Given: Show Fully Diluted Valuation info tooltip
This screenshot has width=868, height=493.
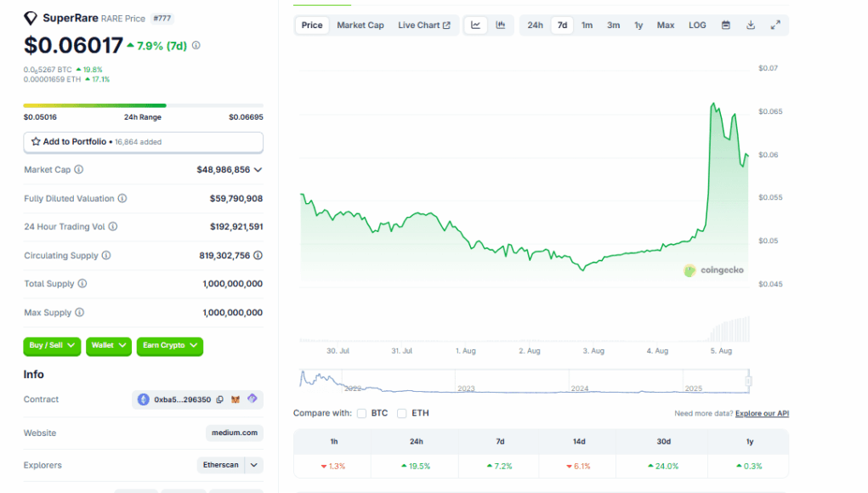Looking at the screenshot, I should pyautogui.click(x=122, y=198).
